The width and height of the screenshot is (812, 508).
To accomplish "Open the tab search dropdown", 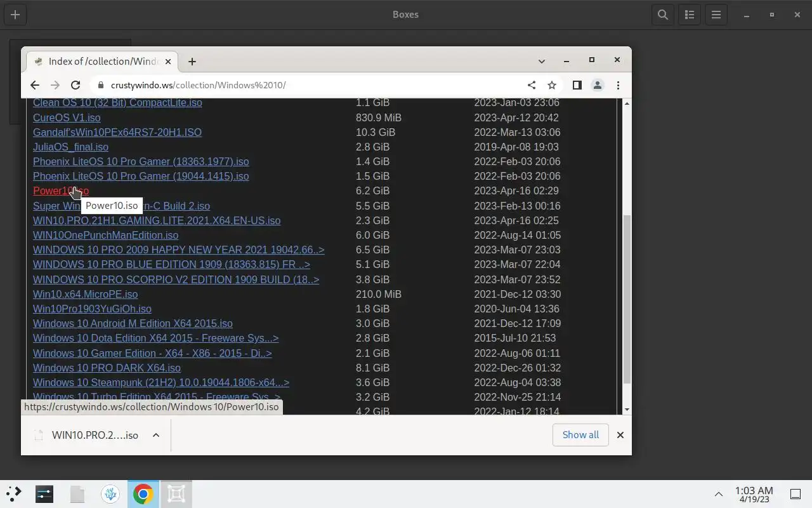I will point(541,62).
